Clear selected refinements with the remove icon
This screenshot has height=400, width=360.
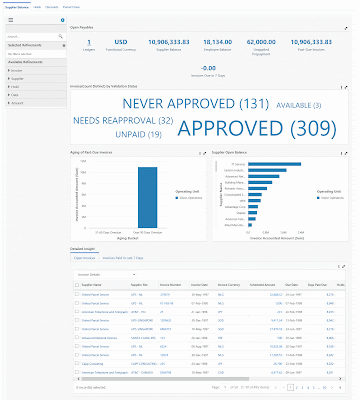click(x=64, y=45)
